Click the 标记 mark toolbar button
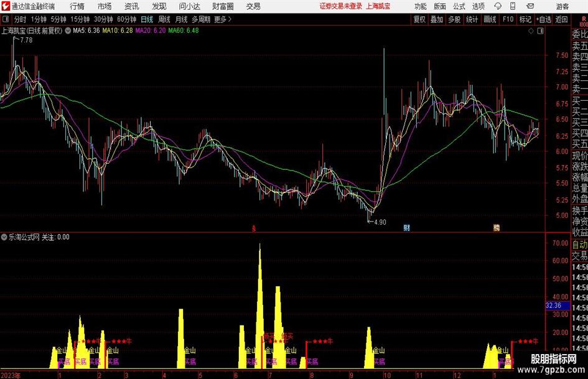 tap(525, 19)
